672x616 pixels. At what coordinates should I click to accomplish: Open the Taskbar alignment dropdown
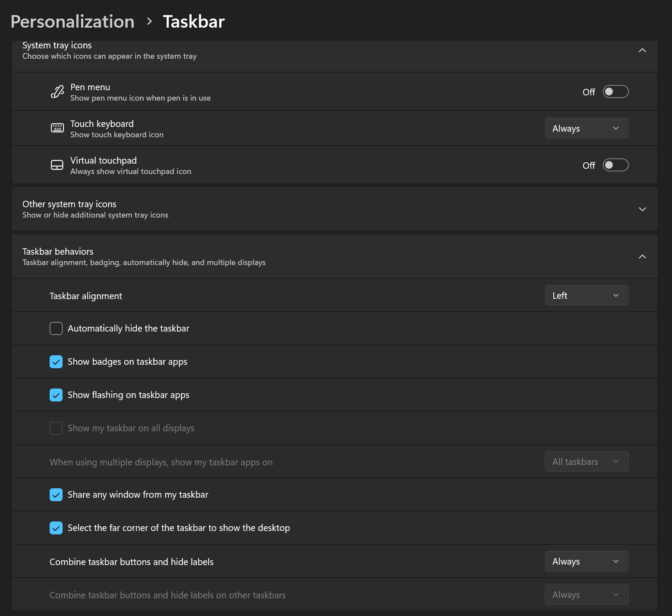click(586, 296)
